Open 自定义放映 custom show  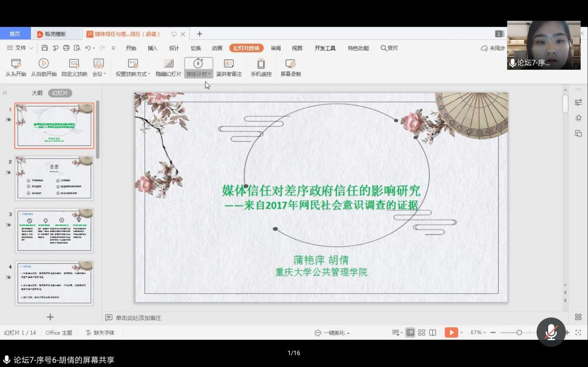point(74,64)
